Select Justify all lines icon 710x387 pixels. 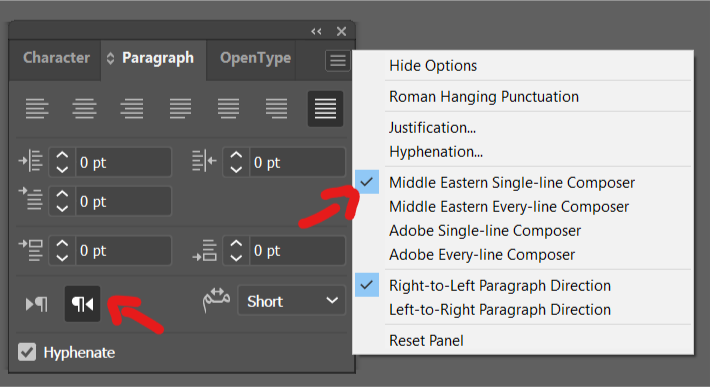[325, 109]
